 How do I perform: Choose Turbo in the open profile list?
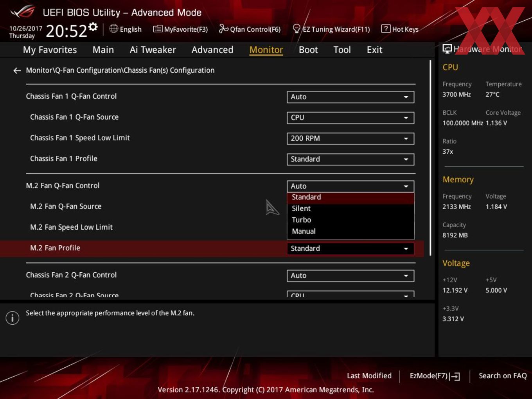point(350,220)
